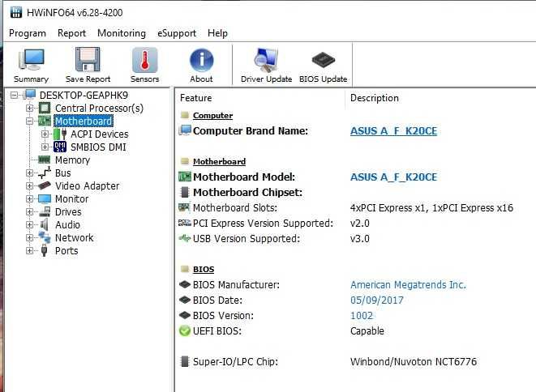Open the Monitoring menu
Viewport: 536px width, 392px height.
click(122, 33)
